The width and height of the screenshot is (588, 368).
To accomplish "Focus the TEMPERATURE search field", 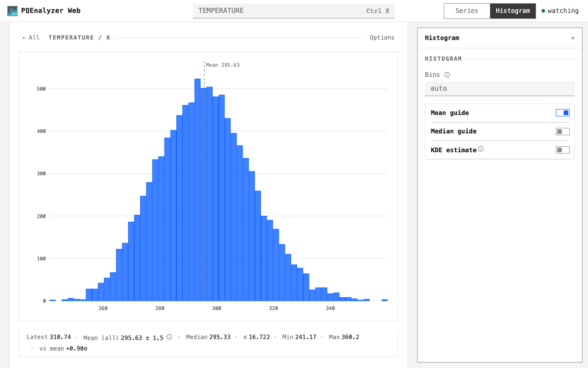I will click(294, 11).
